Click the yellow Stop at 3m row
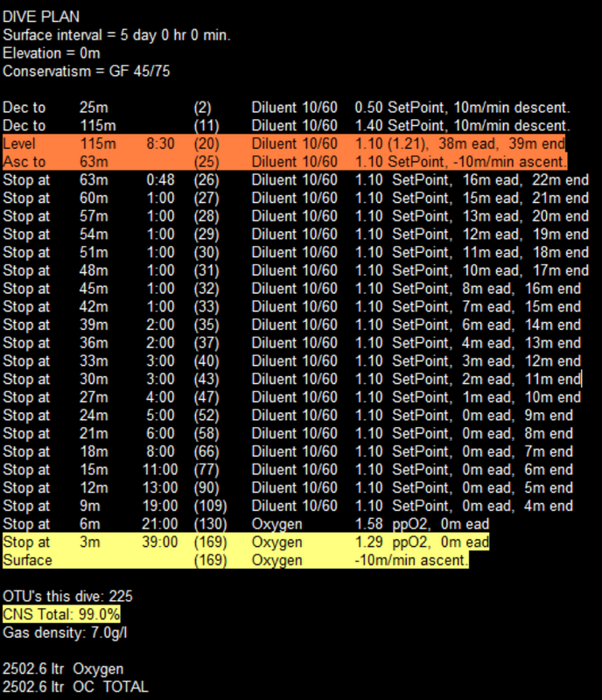Image resolution: width=602 pixels, height=700 pixels. click(x=245, y=542)
